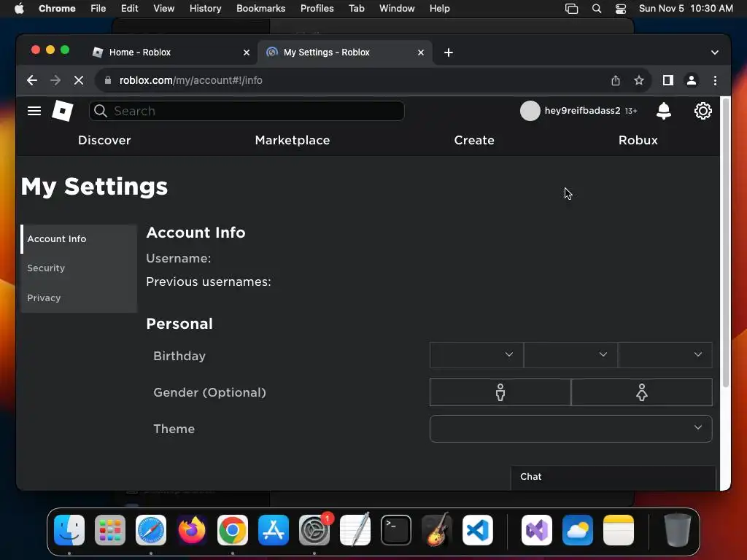Open the Theme dropdown

(x=570, y=429)
